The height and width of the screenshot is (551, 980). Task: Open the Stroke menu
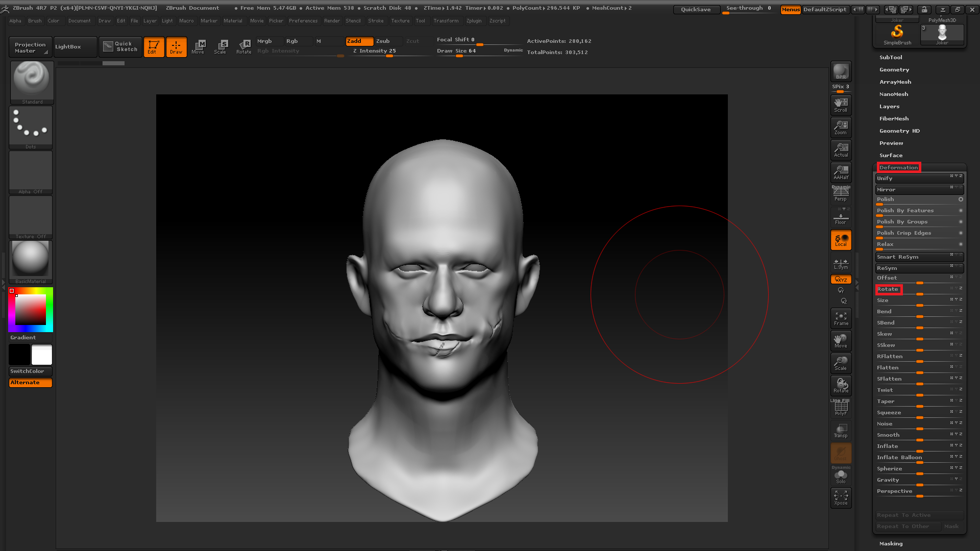pos(376,21)
